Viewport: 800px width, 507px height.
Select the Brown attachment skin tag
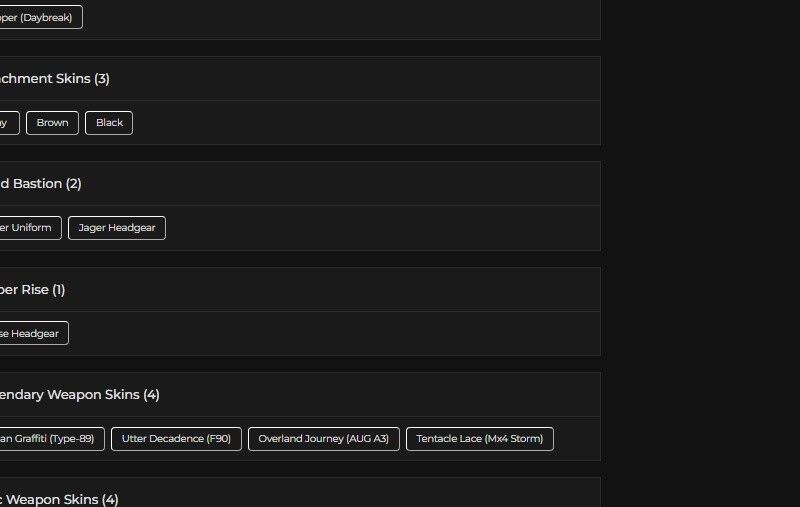[x=52, y=123]
